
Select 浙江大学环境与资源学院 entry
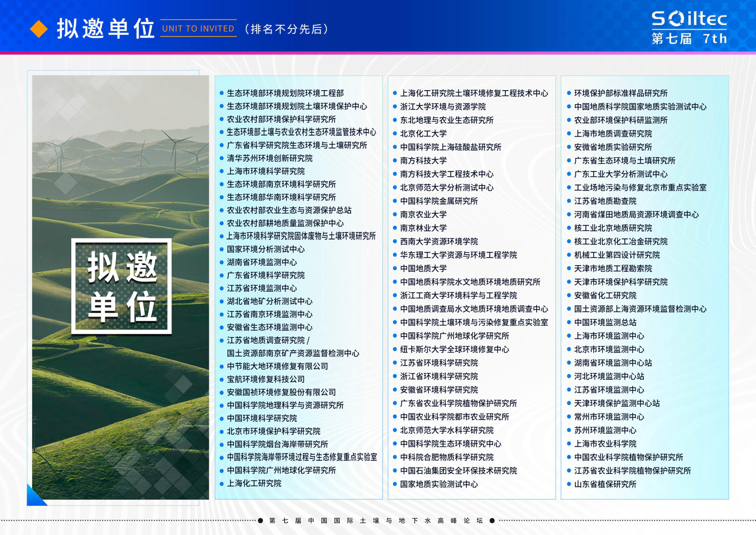click(x=443, y=106)
